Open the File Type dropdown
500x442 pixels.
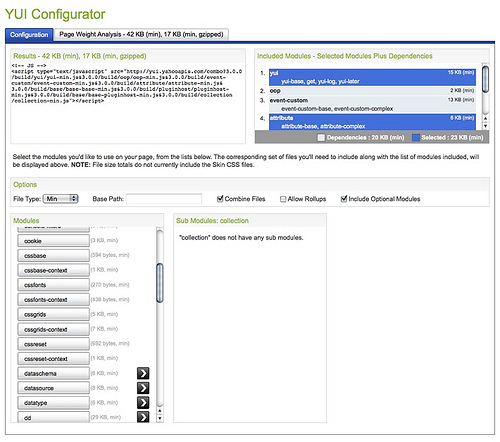61,199
